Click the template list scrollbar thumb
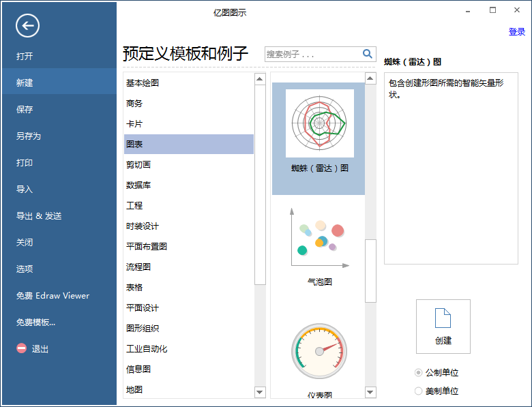 370,271
